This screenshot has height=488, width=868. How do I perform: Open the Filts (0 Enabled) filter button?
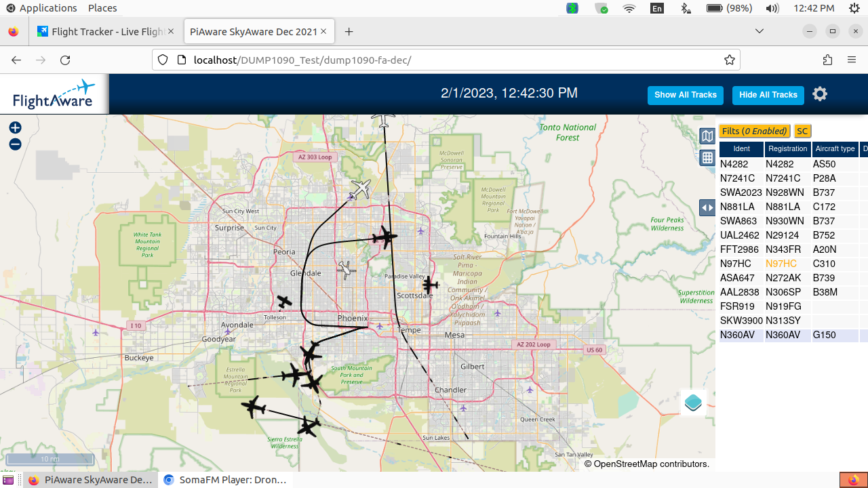coord(755,131)
